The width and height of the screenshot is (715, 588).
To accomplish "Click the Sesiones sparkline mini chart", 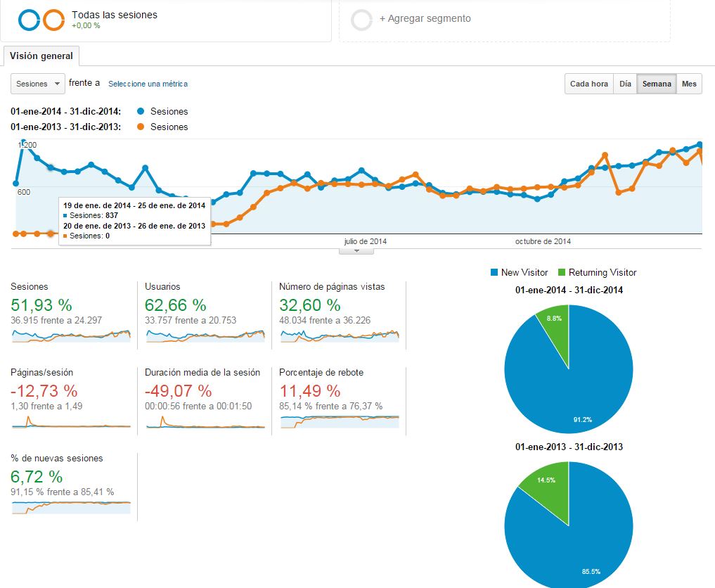I will pyautogui.click(x=71, y=335).
